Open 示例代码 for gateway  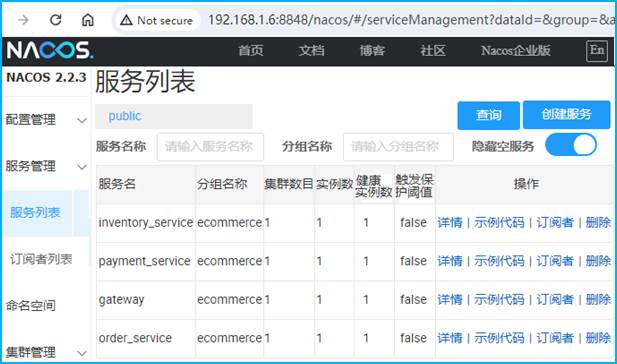[x=499, y=299]
